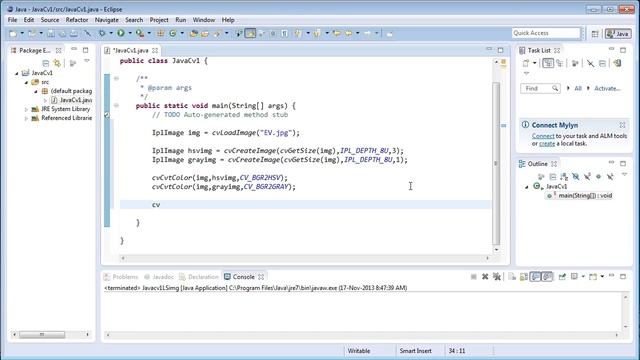
Task: Collapse the JavaCv1 project tree node
Action: pyautogui.click(x=17, y=73)
